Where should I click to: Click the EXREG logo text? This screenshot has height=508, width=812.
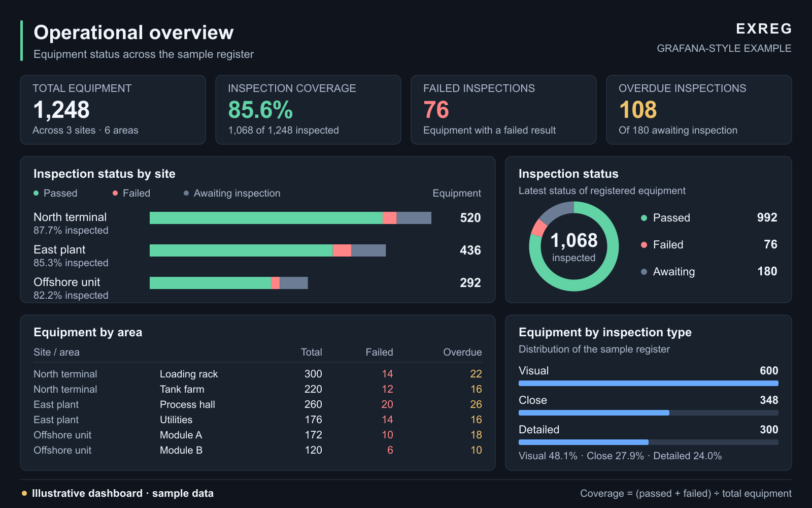(764, 29)
